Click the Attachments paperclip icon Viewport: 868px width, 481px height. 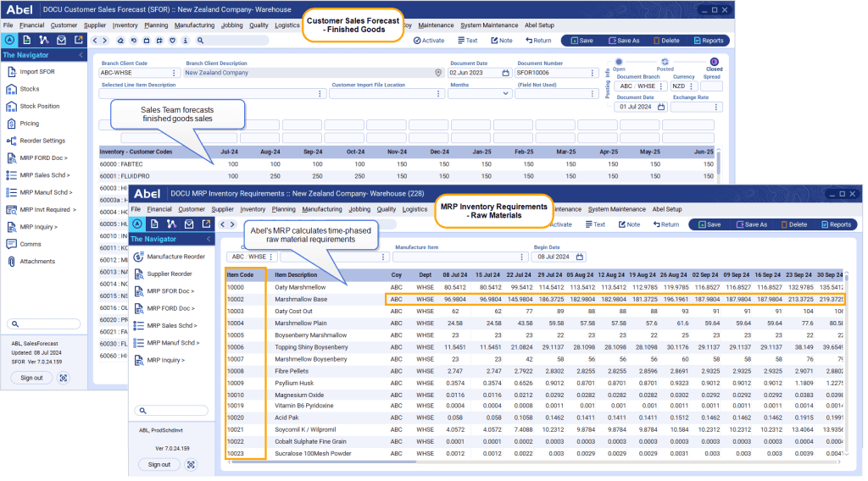click(11, 262)
